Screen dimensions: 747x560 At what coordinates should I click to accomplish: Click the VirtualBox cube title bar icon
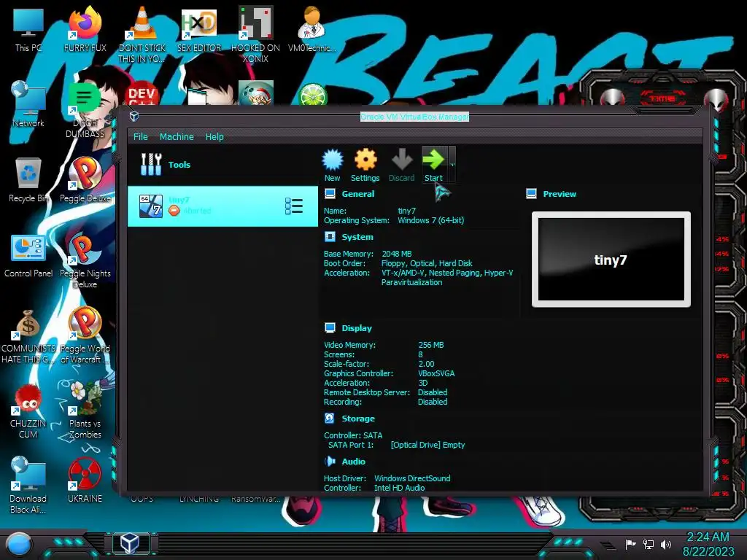tap(134, 116)
